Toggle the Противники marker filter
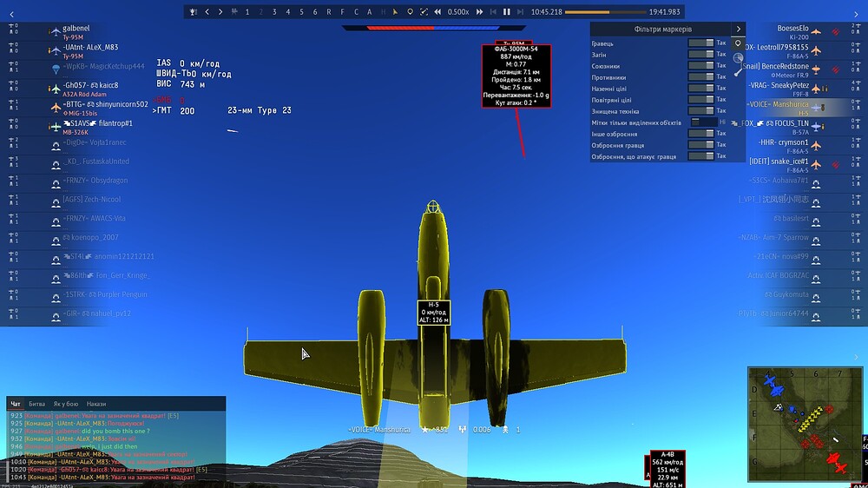This screenshot has width=868, height=488. [x=700, y=77]
